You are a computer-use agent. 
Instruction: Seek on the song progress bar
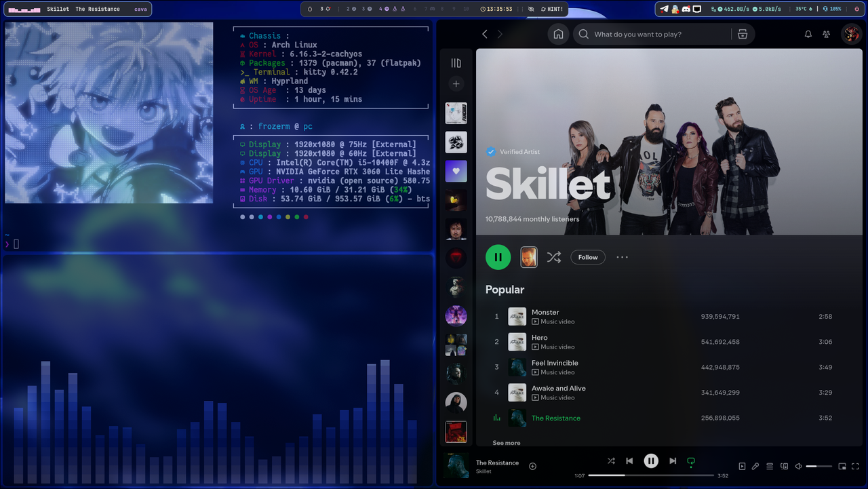tap(651, 475)
